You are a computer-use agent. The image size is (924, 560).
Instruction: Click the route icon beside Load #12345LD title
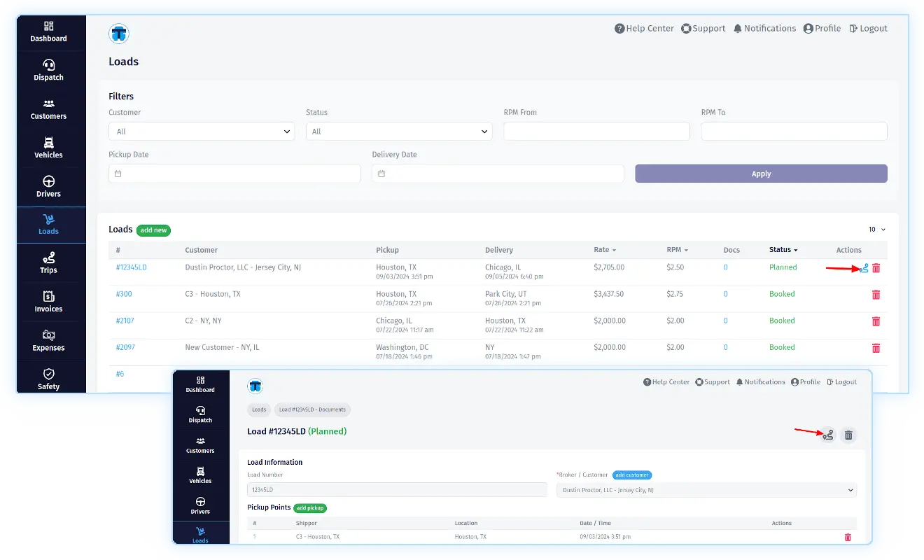(828, 435)
